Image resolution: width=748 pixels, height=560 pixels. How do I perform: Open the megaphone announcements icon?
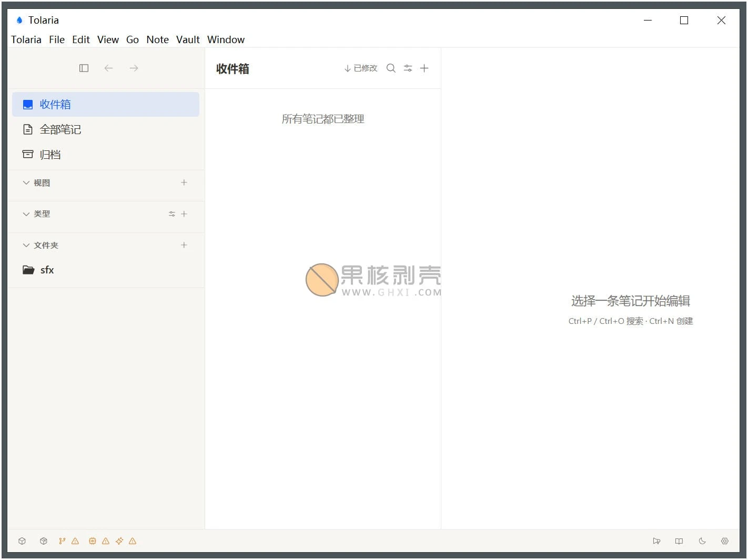click(656, 541)
